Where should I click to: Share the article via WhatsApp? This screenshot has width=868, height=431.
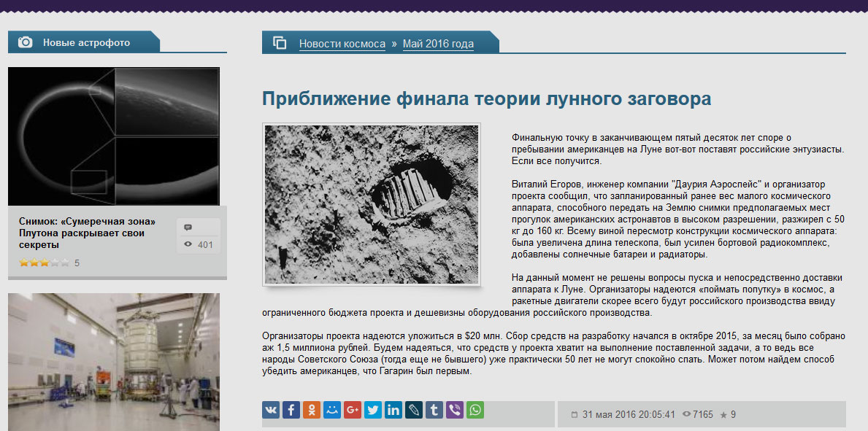point(475,410)
